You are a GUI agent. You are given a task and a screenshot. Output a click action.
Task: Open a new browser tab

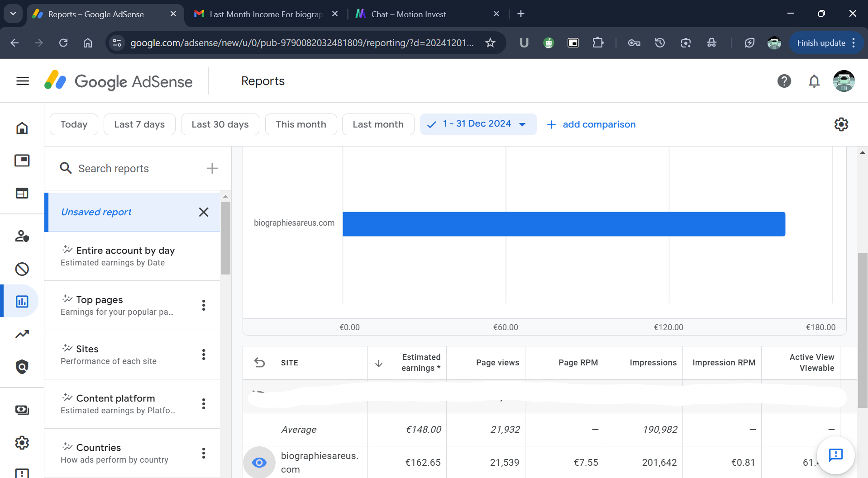point(521,14)
